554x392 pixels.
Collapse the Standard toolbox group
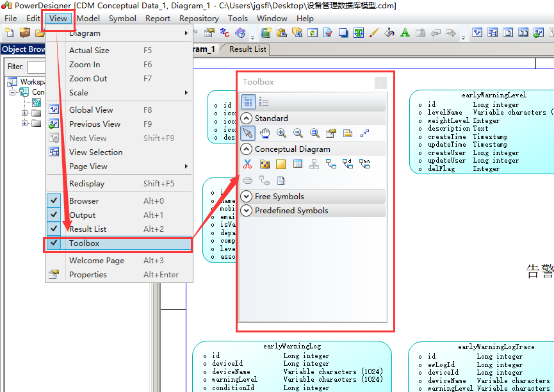click(x=247, y=118)
